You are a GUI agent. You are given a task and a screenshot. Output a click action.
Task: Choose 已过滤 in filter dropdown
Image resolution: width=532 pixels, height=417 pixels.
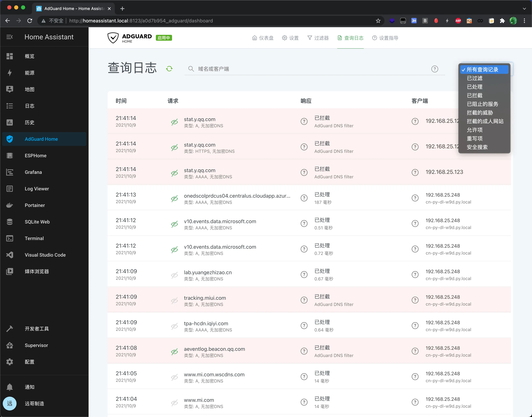tap(484, 78)
